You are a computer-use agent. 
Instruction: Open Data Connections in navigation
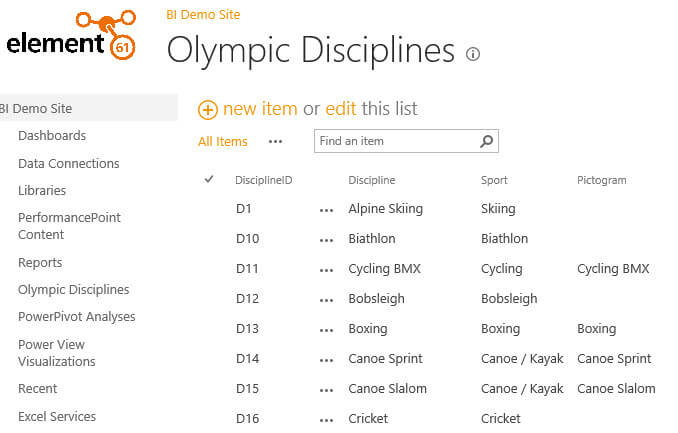[x=69, y=163]
